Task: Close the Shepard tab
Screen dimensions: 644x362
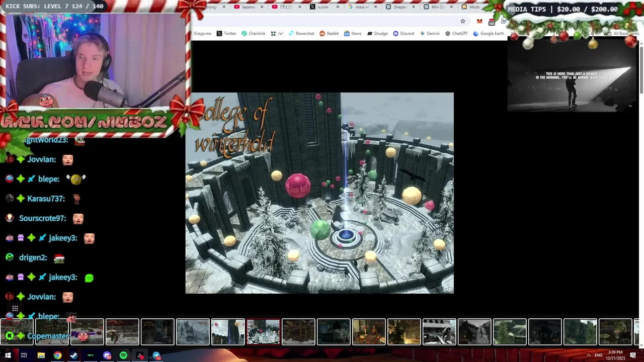Action: 413,7
